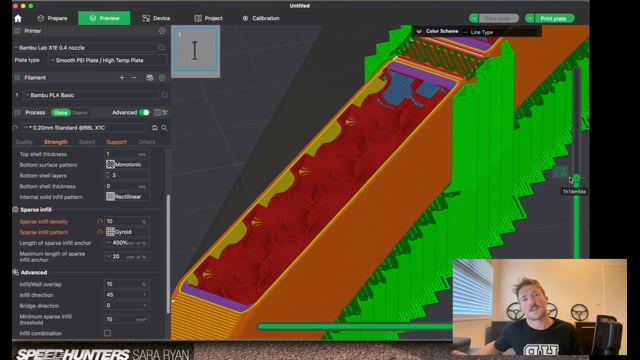The width and height of the screenshot is (640, 360).
Task: Add a filament with the plus icon
Action: click(122, 78)
